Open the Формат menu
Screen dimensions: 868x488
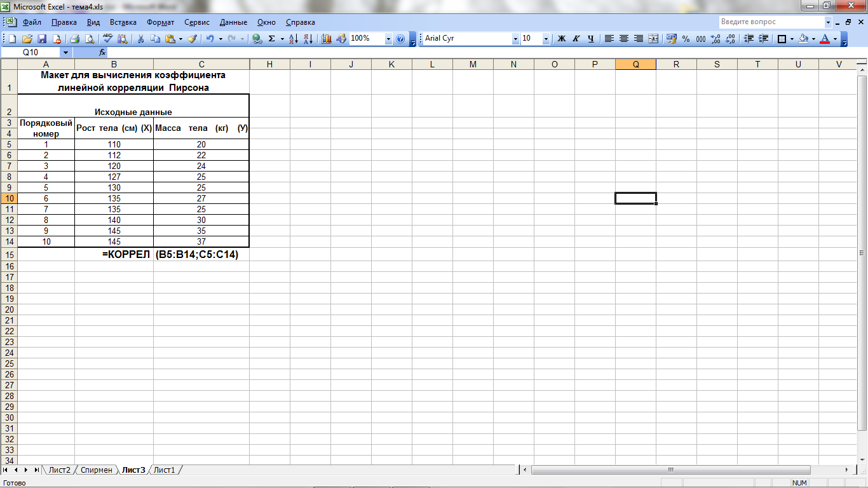161,22
